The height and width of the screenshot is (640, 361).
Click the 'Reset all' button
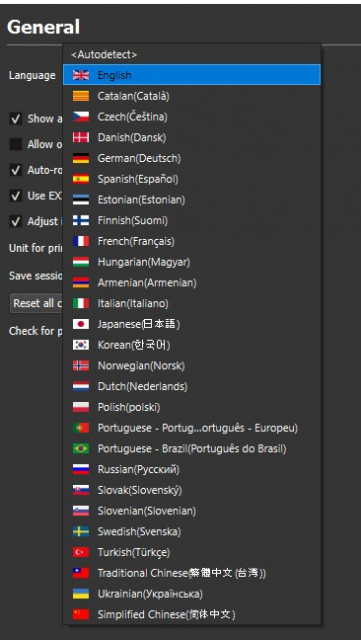click(37, 303)
